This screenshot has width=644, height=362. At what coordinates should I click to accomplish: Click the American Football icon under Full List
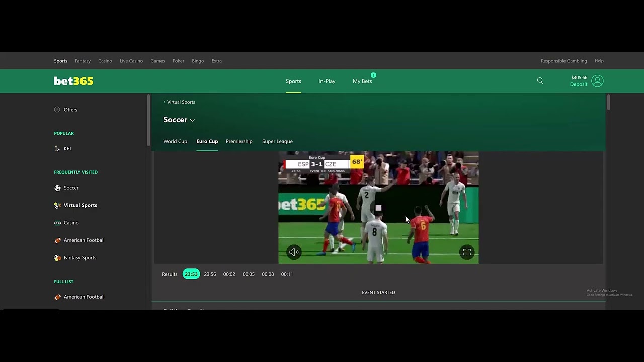tap(57, 297)
